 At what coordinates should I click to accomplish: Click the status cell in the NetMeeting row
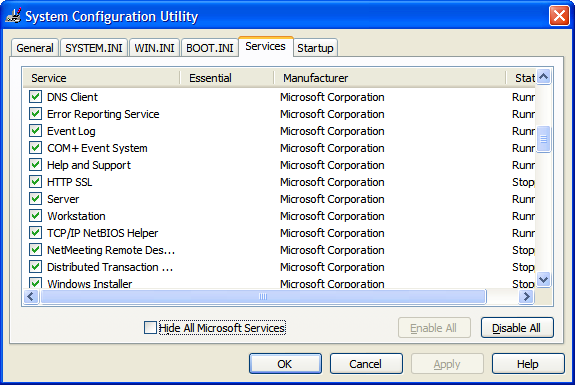pyautogui.click(x=523, y=250)
